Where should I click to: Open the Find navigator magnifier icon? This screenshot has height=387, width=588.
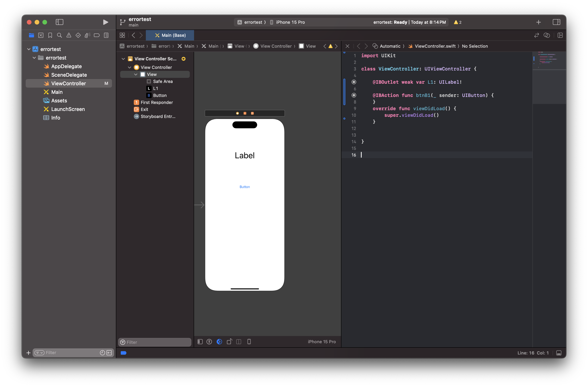[x=59, y=35]
